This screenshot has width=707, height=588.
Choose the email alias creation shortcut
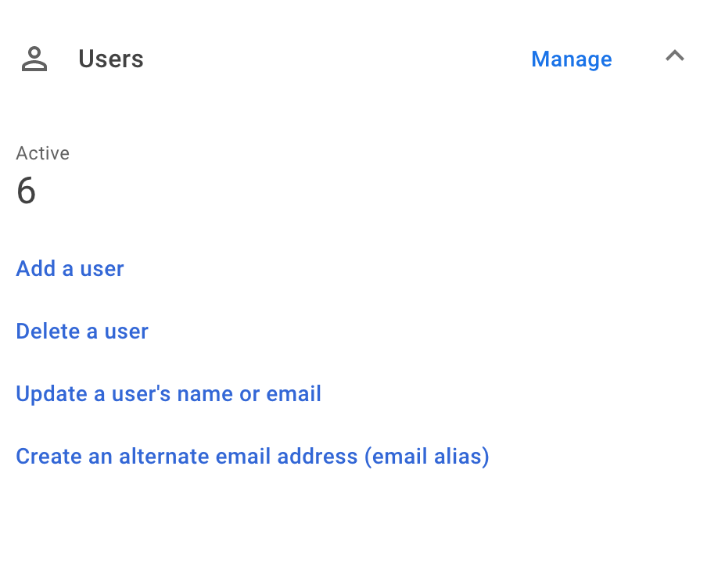(x=253, y=457)
